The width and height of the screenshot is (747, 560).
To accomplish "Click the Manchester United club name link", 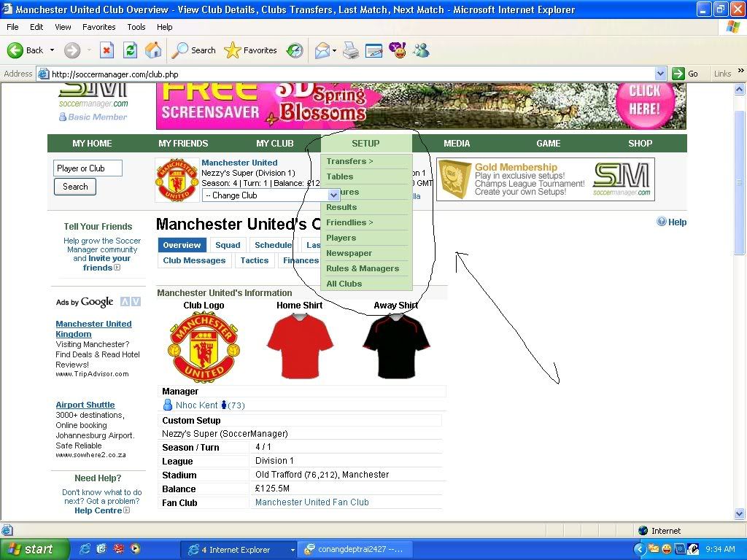I will pyautogui.click(x=239, y=163).
